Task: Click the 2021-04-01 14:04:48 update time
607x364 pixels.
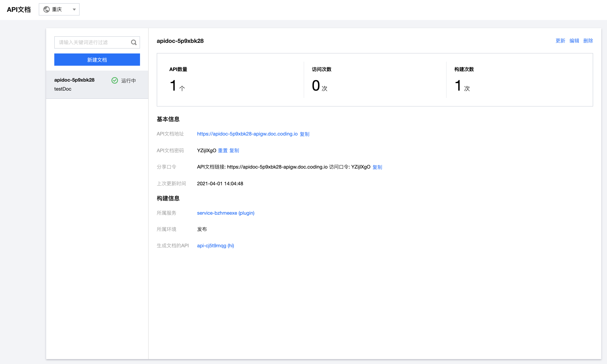Action: tap(220, 183)
